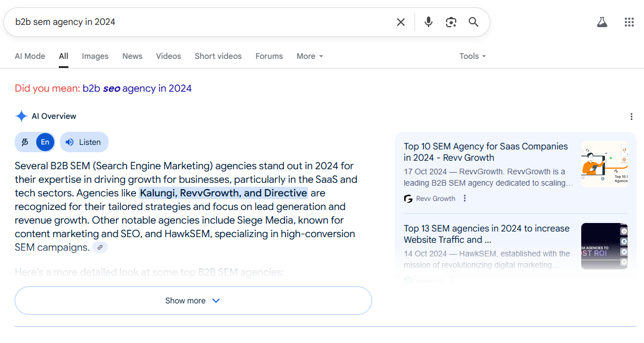644x343 pixels.
Task: Expand the overview with Show more
Action: (193, 301)
